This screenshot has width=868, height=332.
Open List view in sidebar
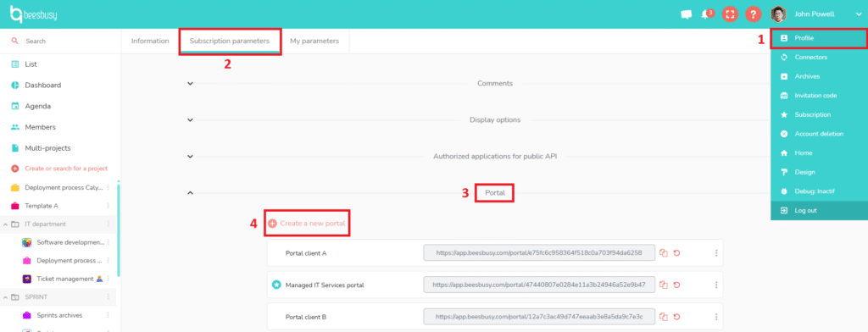[31, 64]
